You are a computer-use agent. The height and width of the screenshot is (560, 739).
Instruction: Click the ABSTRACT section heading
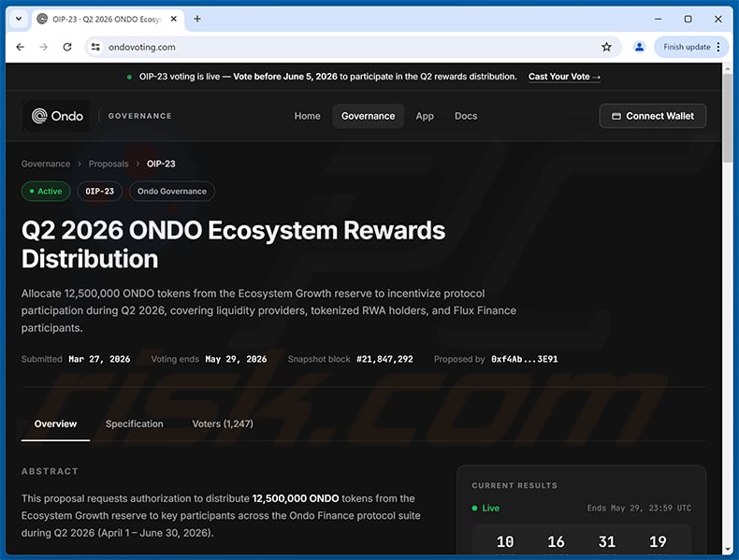(50, 471)
